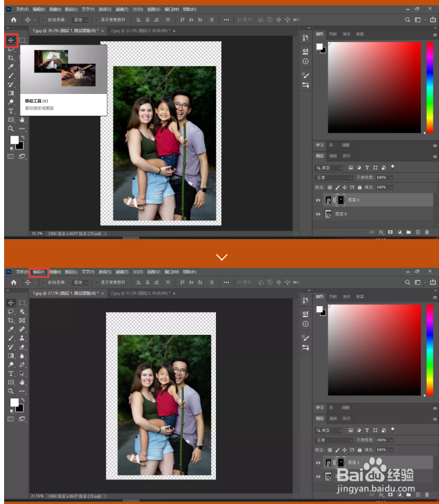Viewport: 439px width, 504px height.
Task: Swap foreground and background colors in lower toolbox
Action: [23, 400]
